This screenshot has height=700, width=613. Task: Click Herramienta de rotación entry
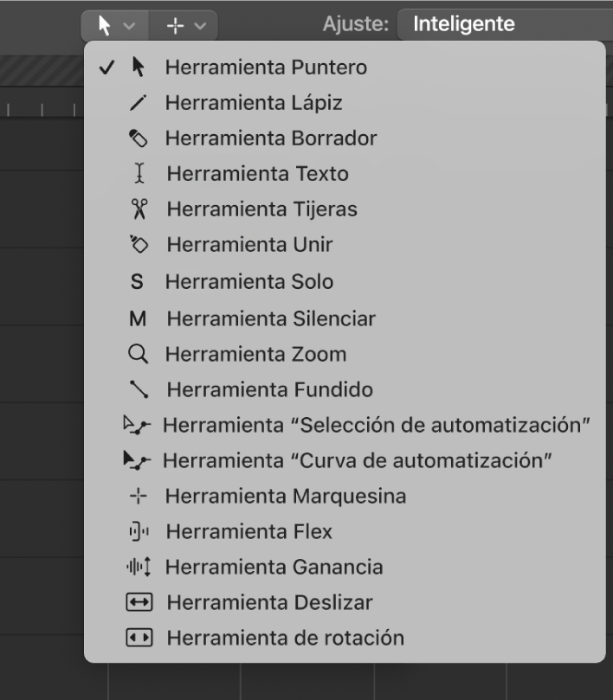coord(285,638)
